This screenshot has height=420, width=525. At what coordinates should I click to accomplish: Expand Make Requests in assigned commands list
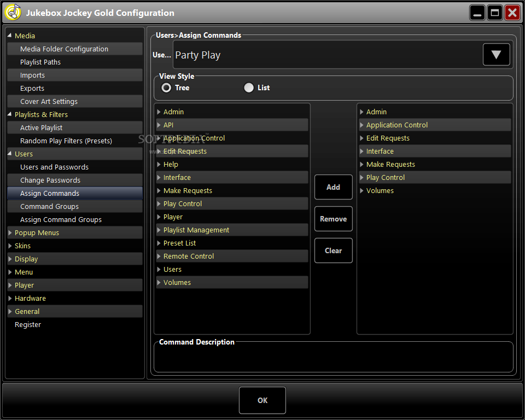pyautogui.click(x=361, y=165)
